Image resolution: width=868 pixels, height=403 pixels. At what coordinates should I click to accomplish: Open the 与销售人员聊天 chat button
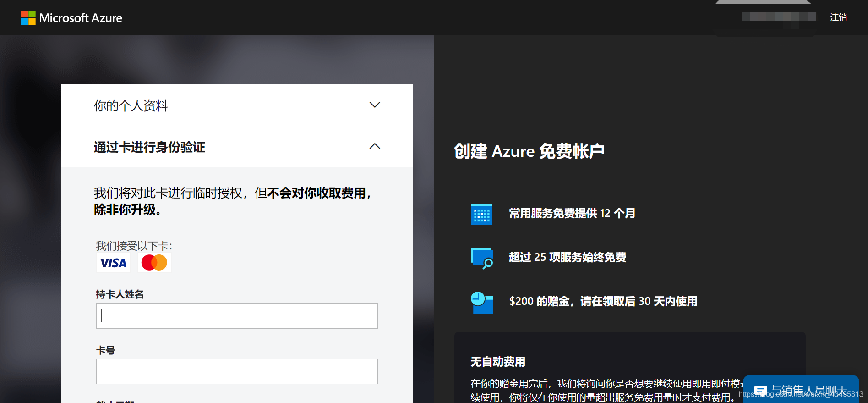coord(801,390)
